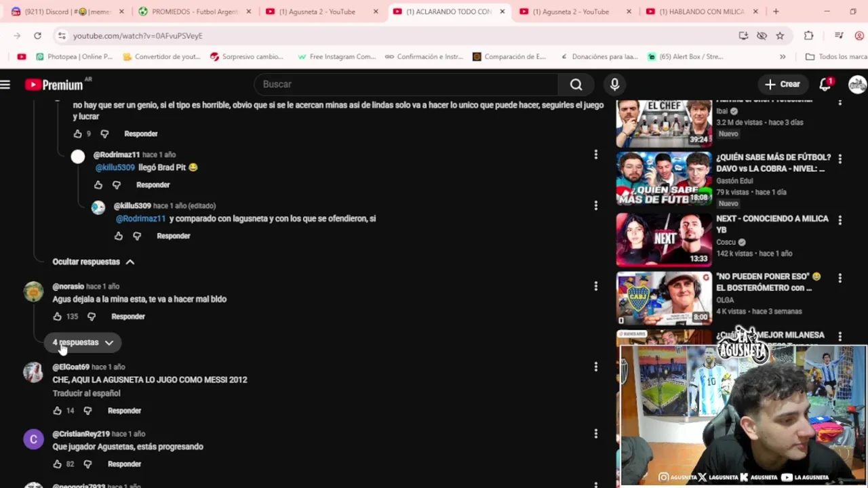Open options for the OLGA Bosterómetro video

coord(840,278)
